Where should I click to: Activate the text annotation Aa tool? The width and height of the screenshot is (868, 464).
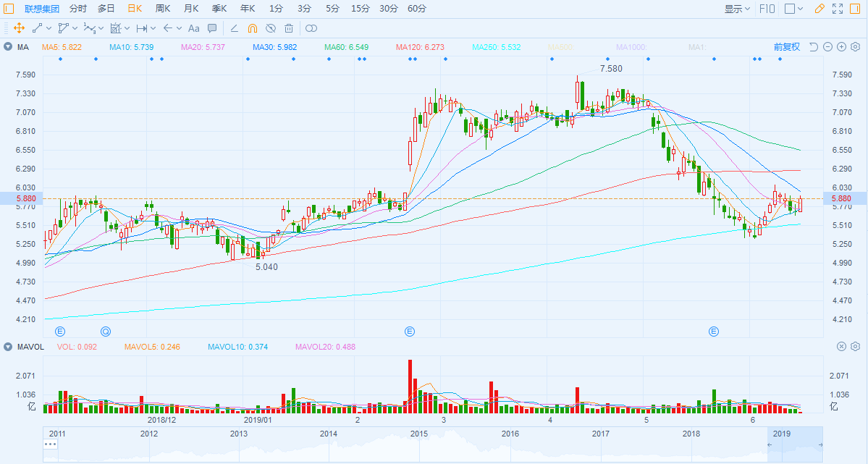193,28
